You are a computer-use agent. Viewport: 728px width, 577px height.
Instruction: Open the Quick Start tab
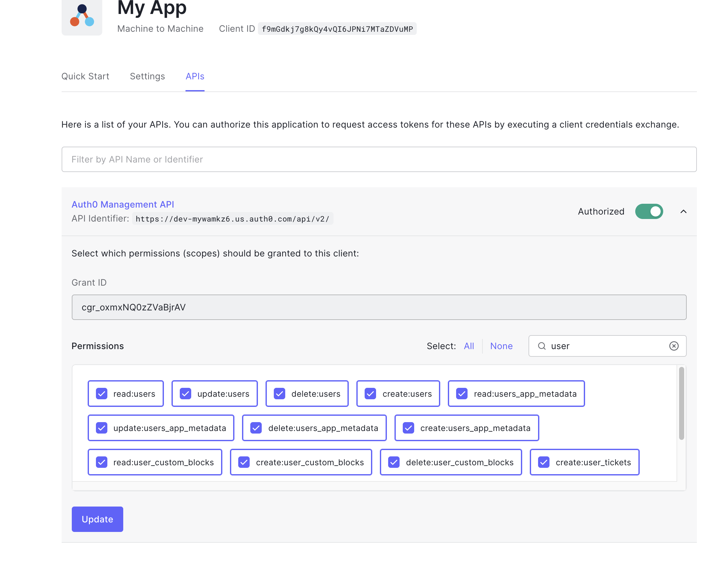(x=85, y=76)
